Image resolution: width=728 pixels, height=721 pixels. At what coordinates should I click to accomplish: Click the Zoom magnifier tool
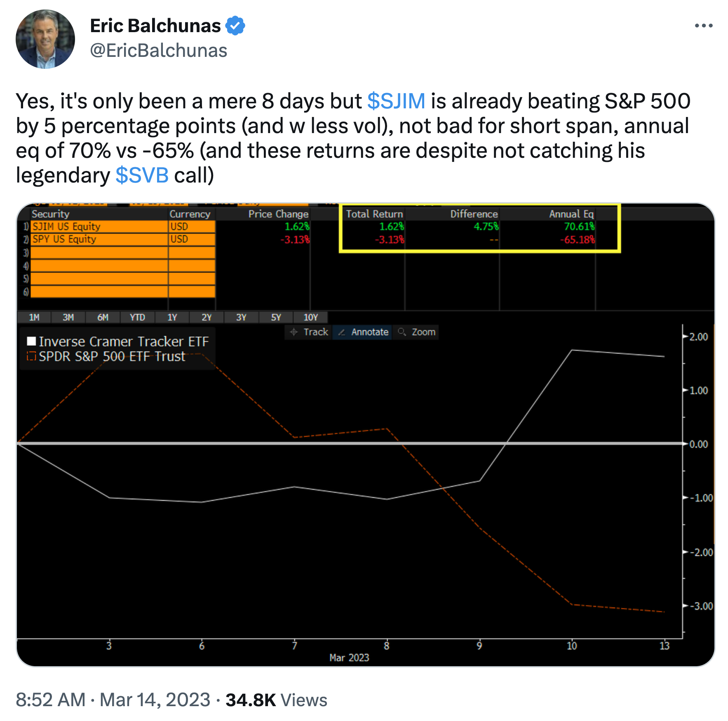pos(416,332)
